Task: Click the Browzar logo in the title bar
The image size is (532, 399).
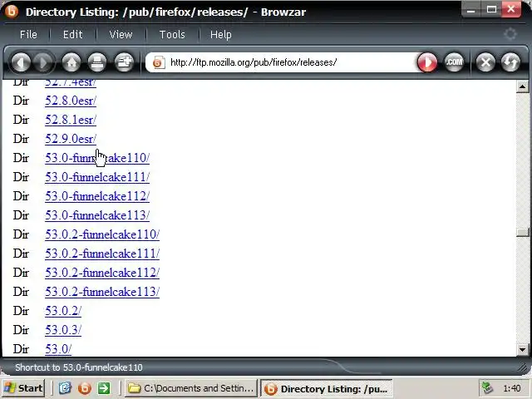Action: point(11,11)
